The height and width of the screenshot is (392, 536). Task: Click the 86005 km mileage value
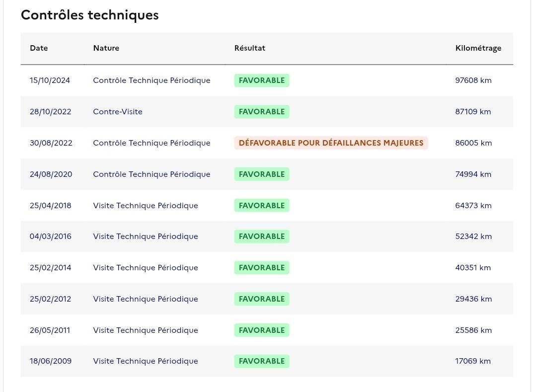point(473,143)
